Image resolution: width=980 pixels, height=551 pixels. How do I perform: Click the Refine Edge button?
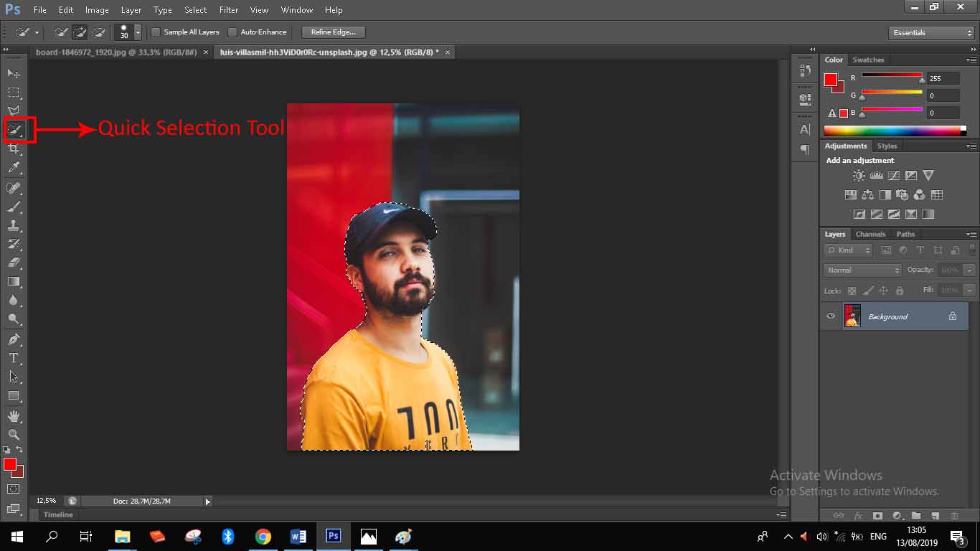[x=334, y=32]
